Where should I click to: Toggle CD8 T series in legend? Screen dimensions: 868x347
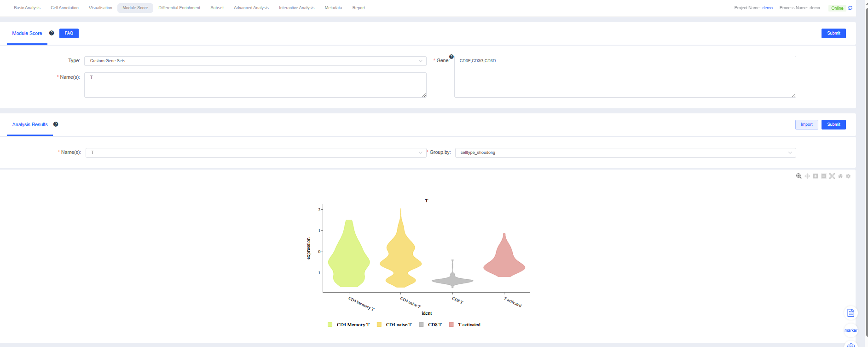click(430, 325)
